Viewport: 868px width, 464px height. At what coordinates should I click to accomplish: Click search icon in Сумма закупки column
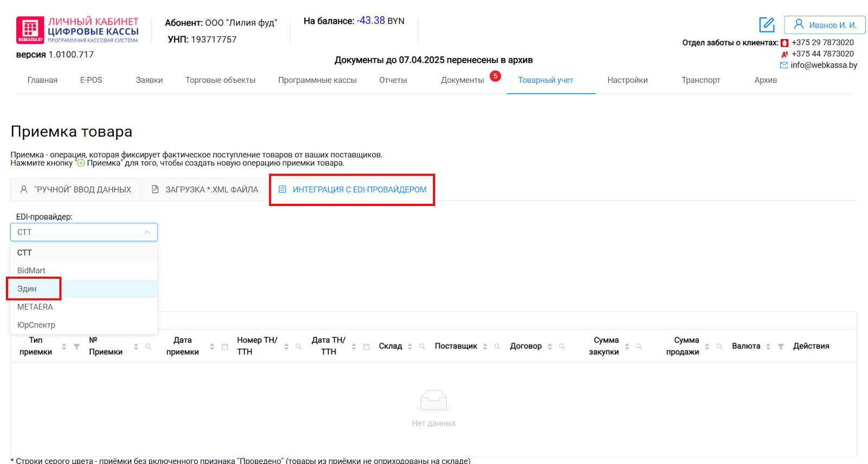coord(639,346)
